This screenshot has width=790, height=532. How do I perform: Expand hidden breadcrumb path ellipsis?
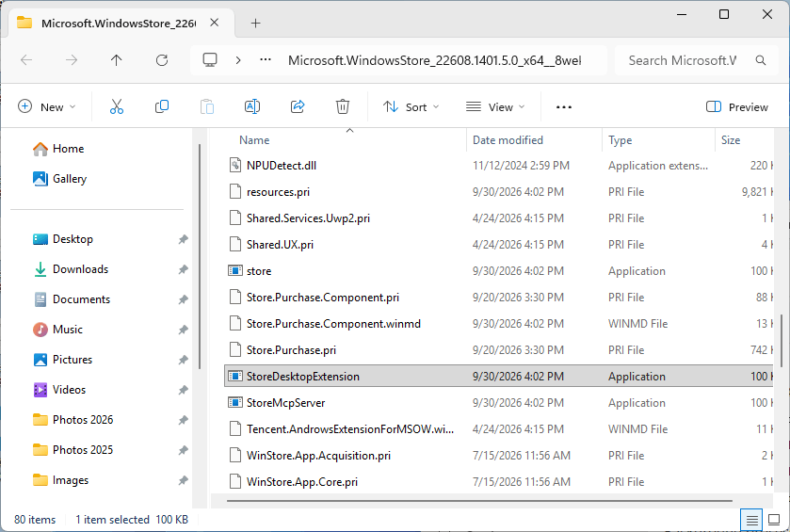266,60
